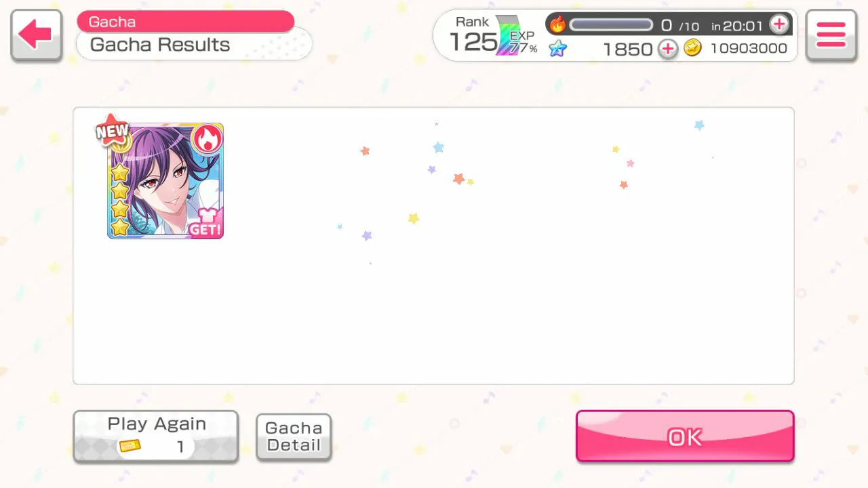Tap the boost gauge bar
This screenshot has width=868, height=488.
coord(611,25)
